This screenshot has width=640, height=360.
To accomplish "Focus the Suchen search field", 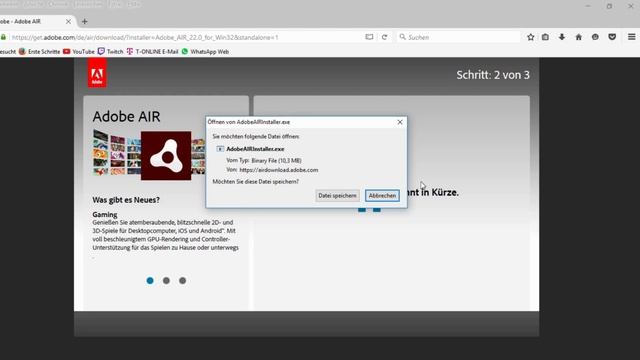I will [458, 37].
